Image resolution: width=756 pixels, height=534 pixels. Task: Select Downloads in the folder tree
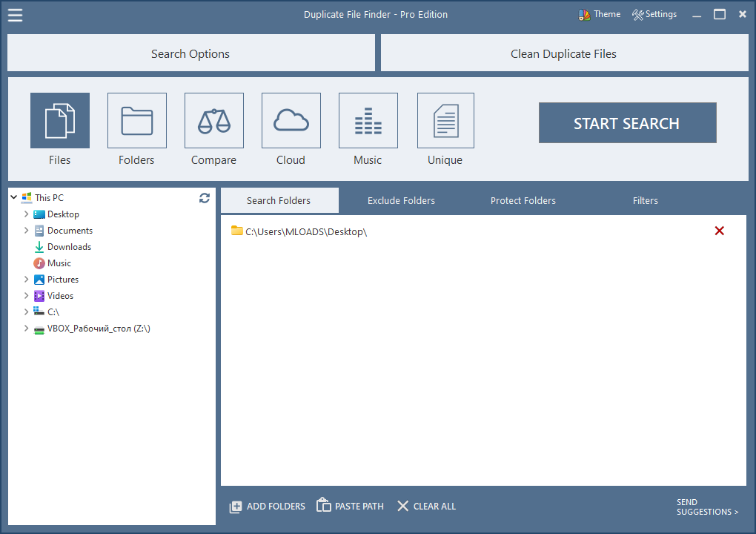click(x=69, y=247)
